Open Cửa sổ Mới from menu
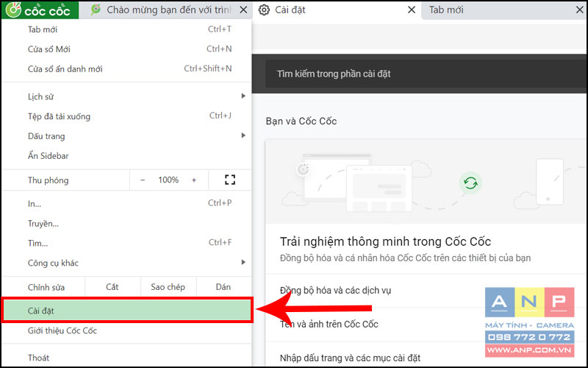 (126, 49)
